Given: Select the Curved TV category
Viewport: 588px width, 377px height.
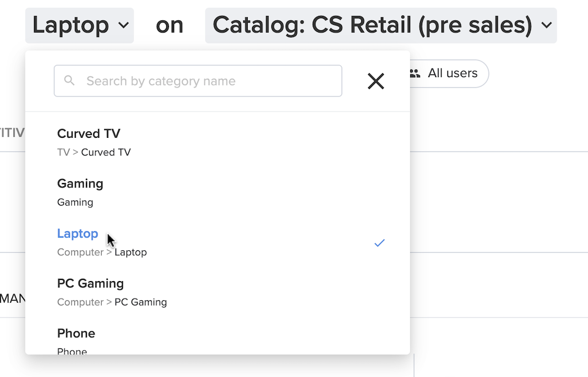Looking at the screenshot, I should pos(88,133).
